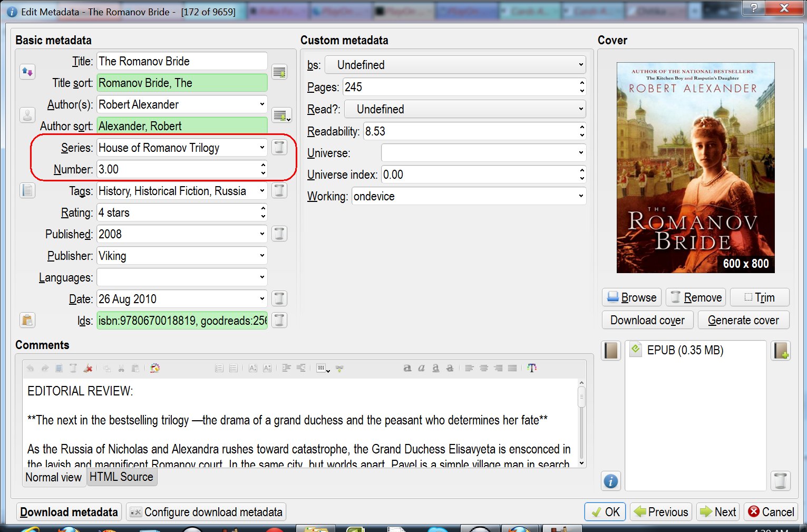This screenshot has height=532, width=807.
Task: Click the Browse cover button
Action: [631, 297]
